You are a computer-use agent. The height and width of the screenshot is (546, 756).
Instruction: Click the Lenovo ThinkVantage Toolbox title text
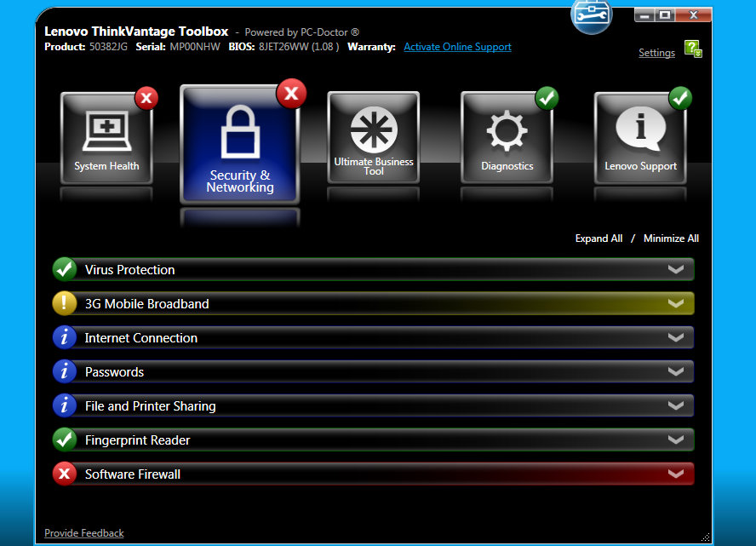pyautogui.click(x=136, y=32)
